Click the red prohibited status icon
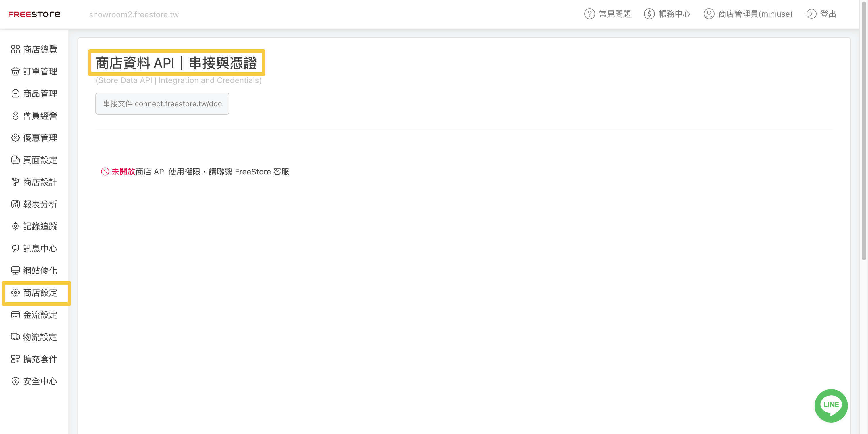 pyautogui.click(x=105, y=172)
